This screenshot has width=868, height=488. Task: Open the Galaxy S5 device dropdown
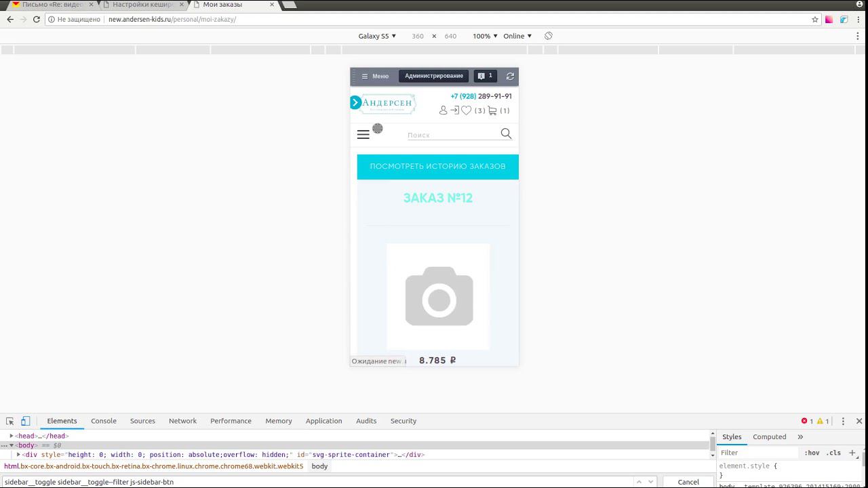[377, 36]
